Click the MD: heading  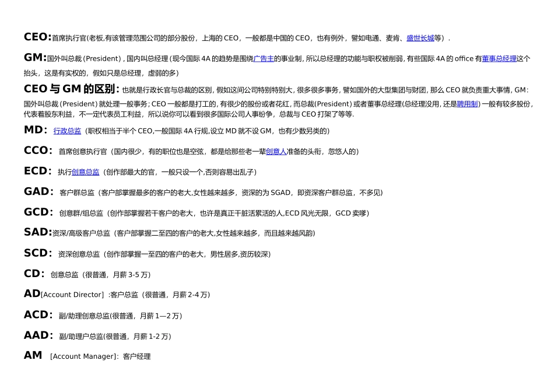click(35, 129)
